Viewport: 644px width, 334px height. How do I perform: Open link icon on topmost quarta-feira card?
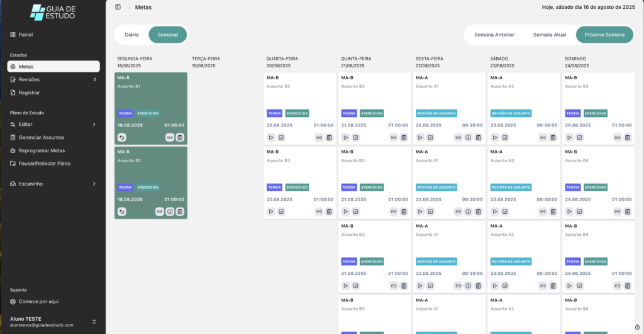pyautogui.click(x=319, y=138)
